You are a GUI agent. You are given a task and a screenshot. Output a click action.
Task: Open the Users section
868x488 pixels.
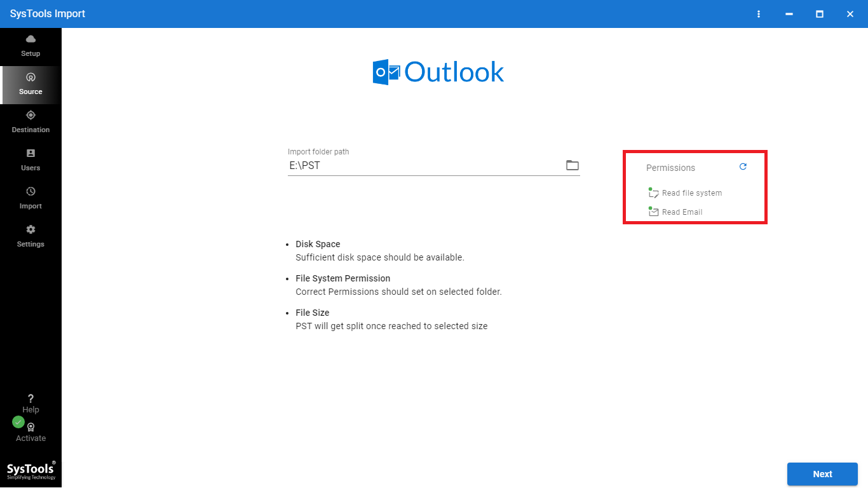point(31,161)
